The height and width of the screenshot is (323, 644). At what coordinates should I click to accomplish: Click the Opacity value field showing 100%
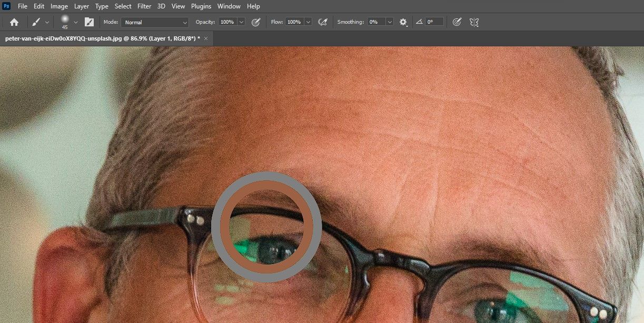[x=227, y=22]
